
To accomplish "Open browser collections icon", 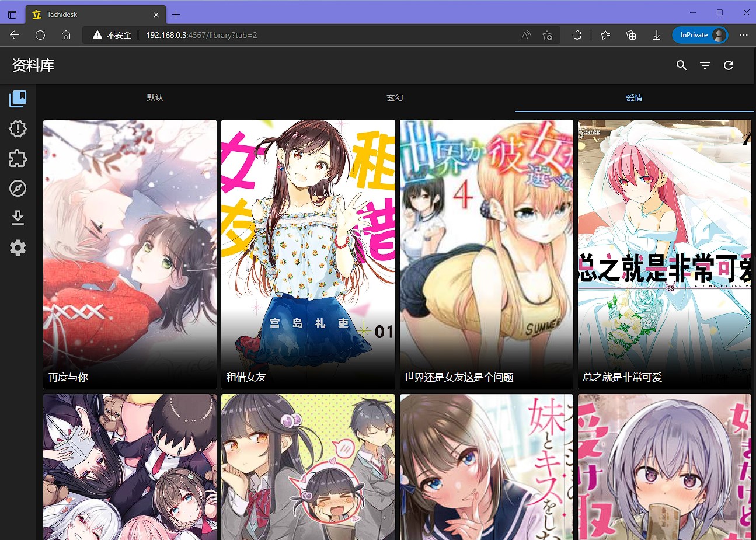I will 631,35.
